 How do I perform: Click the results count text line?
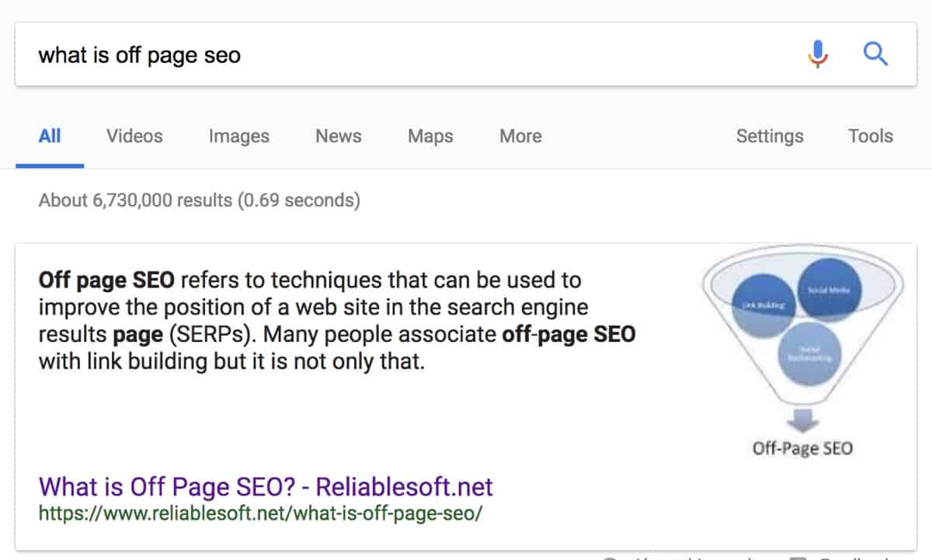pyautogui.click(x=200, y=200)
